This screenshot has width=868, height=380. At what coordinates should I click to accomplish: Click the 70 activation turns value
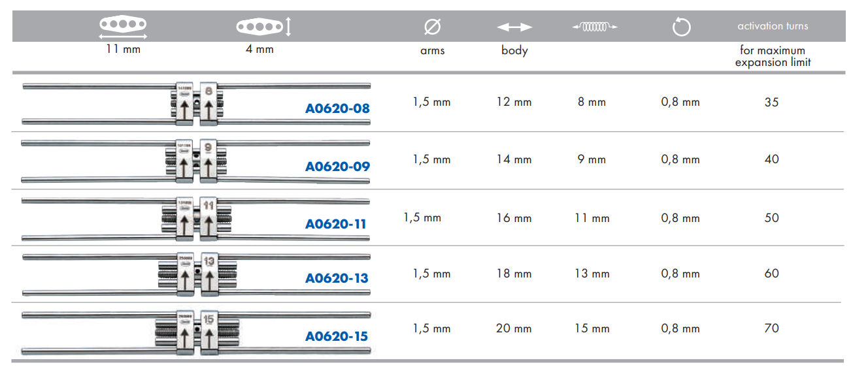(771, 328)
